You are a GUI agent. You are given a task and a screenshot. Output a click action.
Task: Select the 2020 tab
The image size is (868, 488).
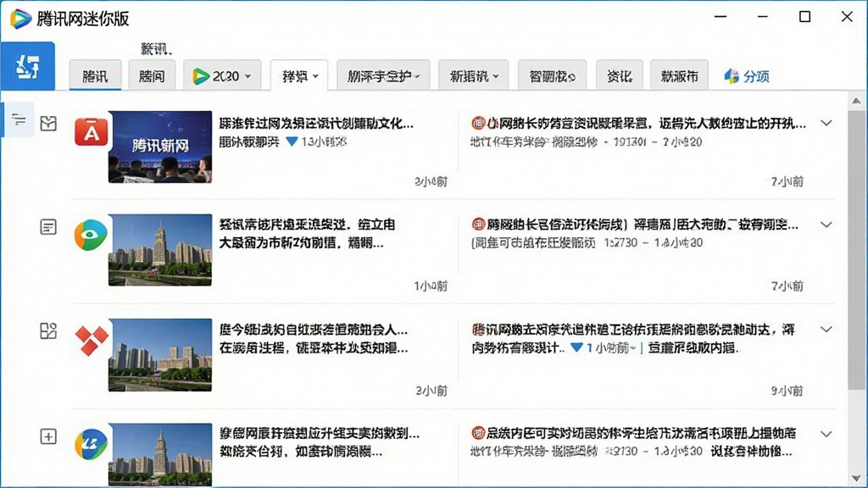pos(223,75)
